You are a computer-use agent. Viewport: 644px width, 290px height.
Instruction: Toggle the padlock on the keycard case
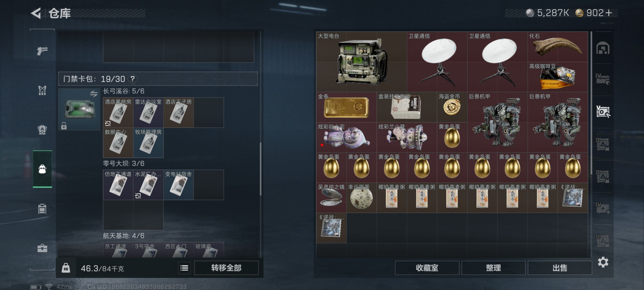pos(64,126)
